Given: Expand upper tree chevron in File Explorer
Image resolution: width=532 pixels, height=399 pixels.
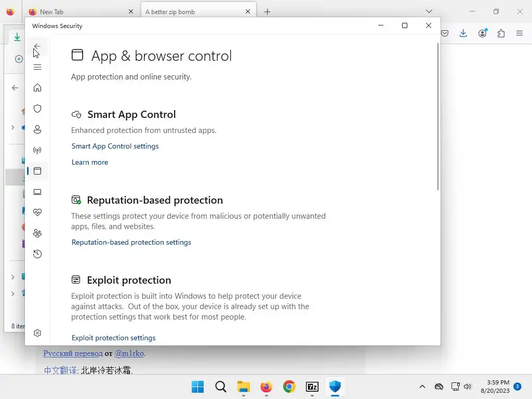Looking at the screenshot, I should tap(13, 128).
